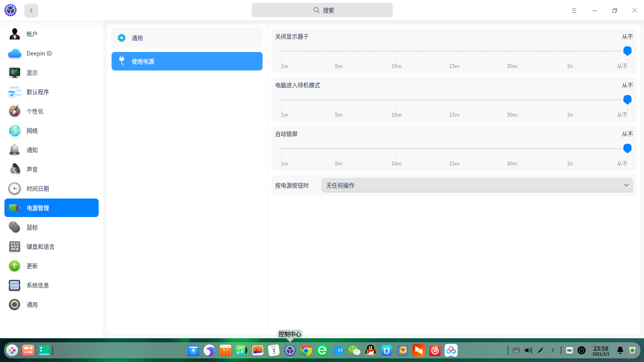Open the 默认程序 default applications settings
The height and width of the screenshot is (362, 644).
52,92
